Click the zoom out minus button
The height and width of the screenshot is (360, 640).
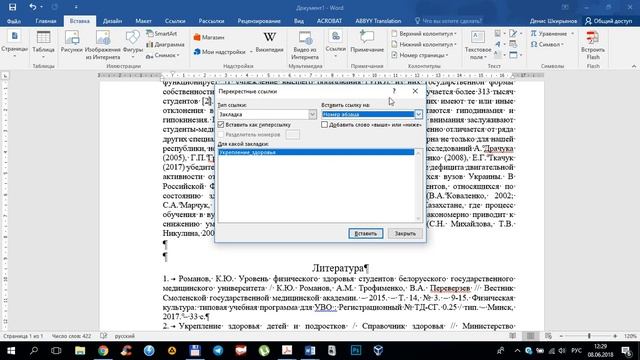(561, 336)
